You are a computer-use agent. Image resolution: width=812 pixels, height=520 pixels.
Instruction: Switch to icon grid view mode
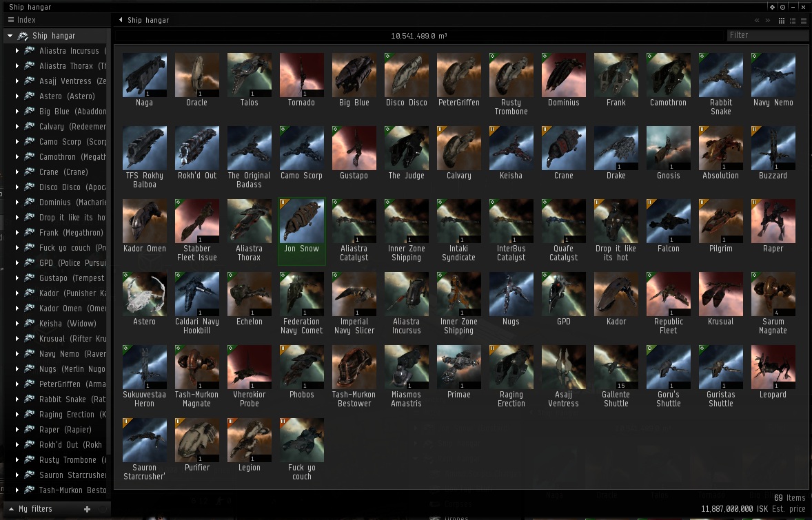coord(782,21)
